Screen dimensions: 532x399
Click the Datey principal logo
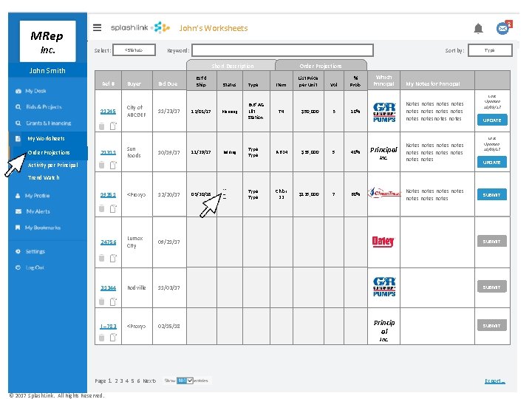coord(383,242)
